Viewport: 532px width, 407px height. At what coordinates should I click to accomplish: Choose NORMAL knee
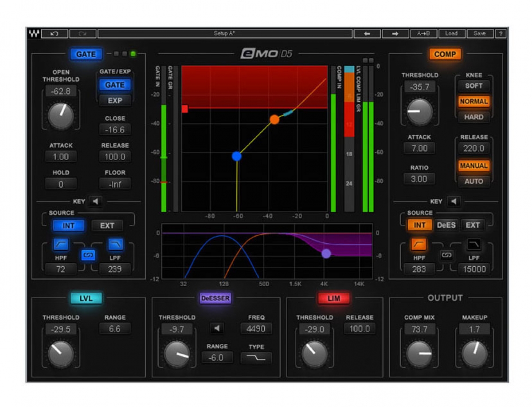tap(473, 101)
